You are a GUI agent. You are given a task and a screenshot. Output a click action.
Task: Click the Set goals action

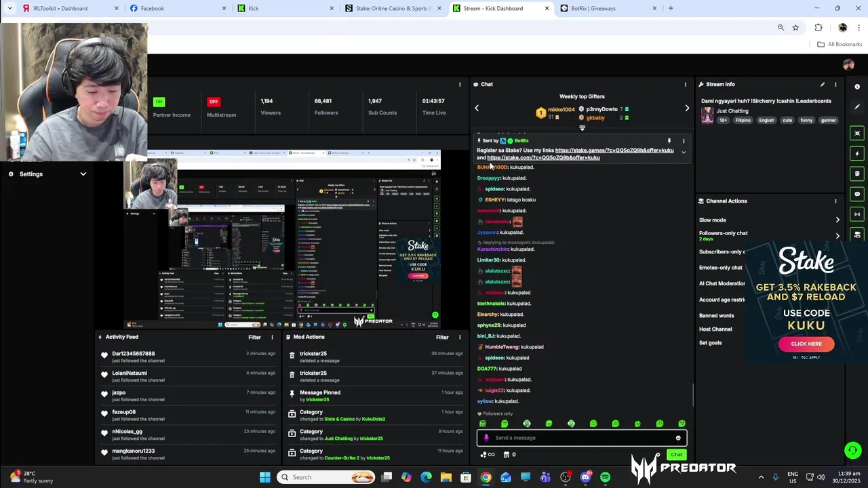(711, 343)
